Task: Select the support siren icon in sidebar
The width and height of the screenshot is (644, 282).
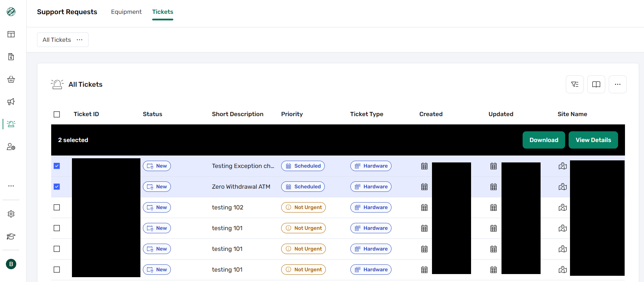Action: (x=11, y=124)
